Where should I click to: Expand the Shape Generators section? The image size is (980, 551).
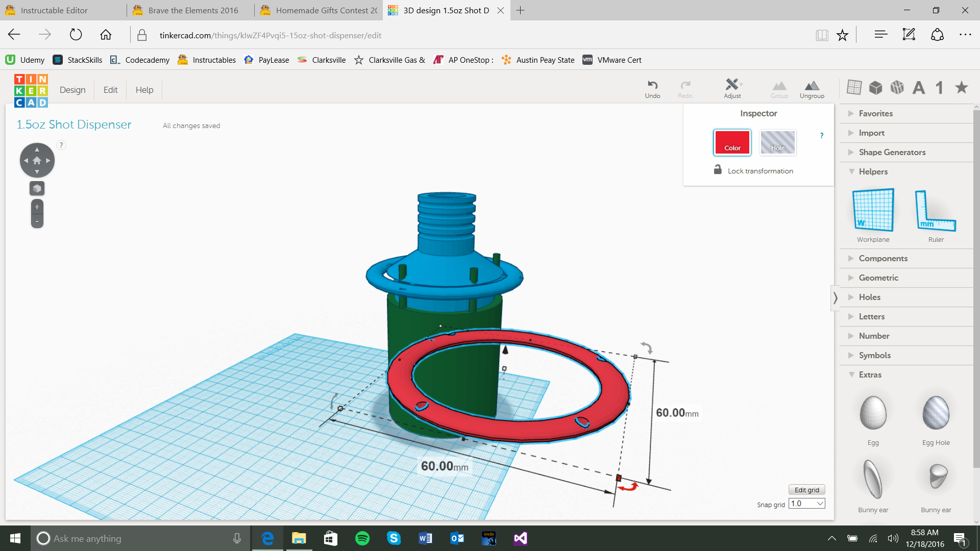[892, 152]
